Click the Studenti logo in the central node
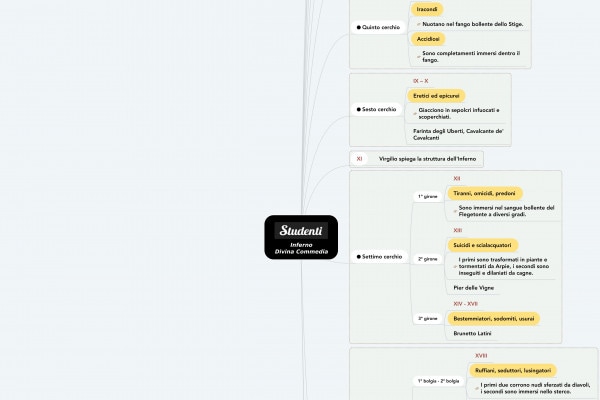 pos(301,230)
